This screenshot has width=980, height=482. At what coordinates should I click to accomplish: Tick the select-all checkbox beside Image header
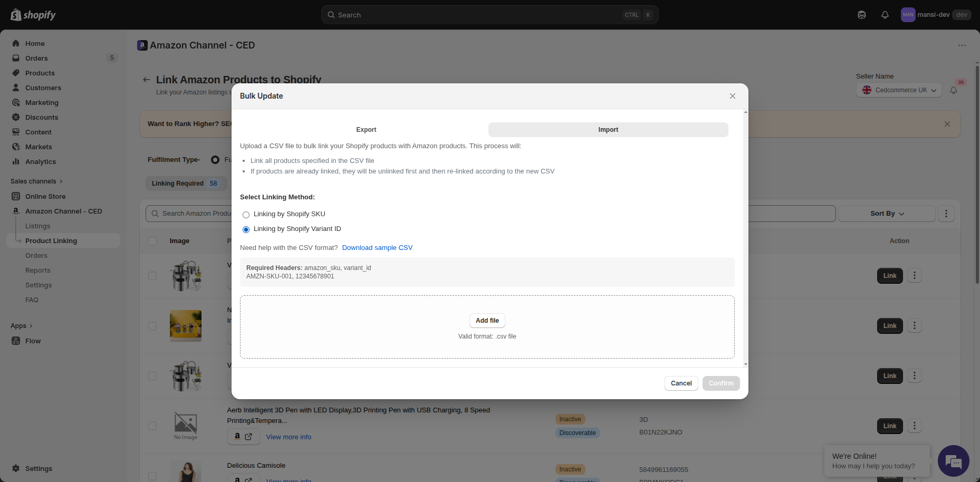click(x=152, y=241)
